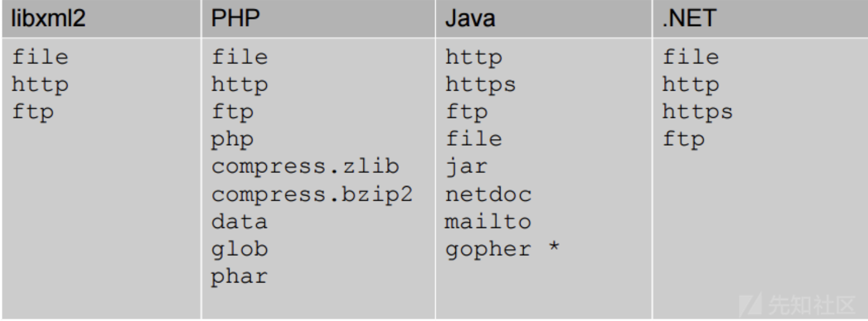Select 'glob' in the PHP column
The height and width of the screenshot is (321, 868).
click(240, 249)
